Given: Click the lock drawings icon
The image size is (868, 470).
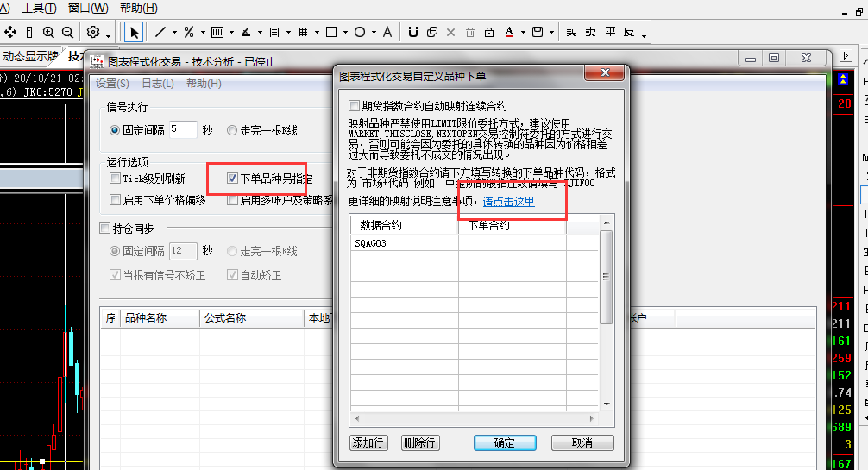Looking at the screenshot, I should tap(489, 32).
